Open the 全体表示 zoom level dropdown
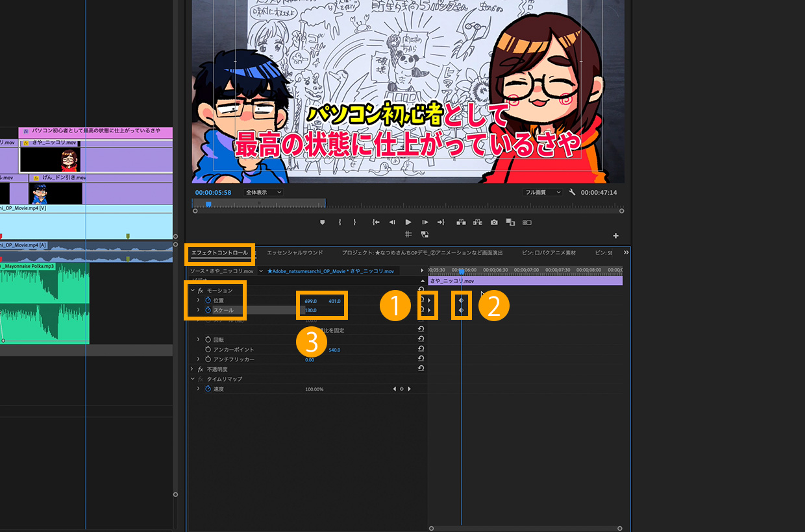The height and width of the screenshot is (532, 805). point(264,193)
